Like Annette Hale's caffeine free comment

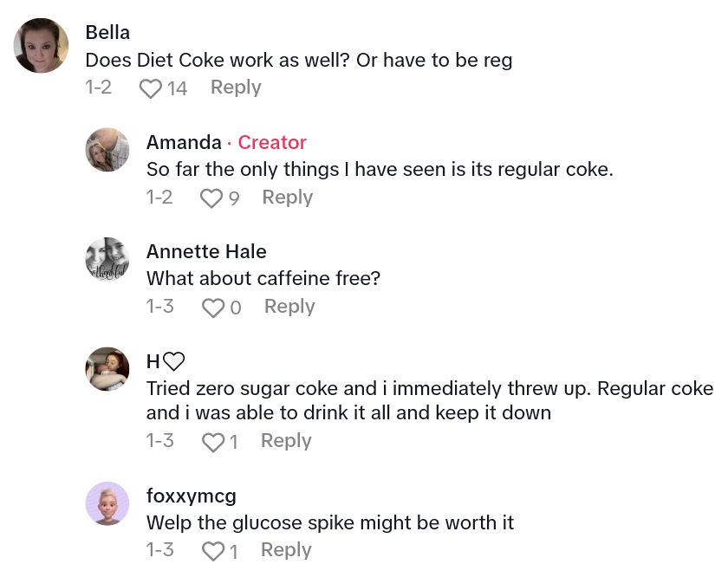[x=212, y=308]
